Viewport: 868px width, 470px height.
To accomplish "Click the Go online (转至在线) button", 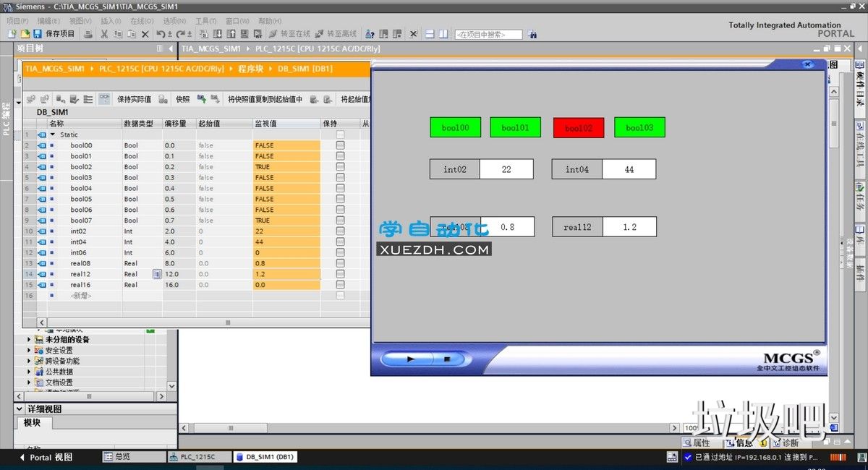I will point(289,34).
